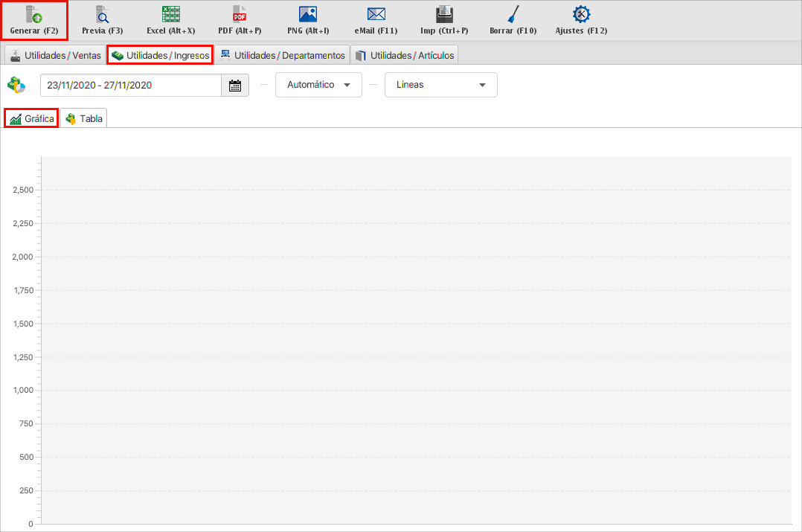The image size is (802, 532).
Task: Click the pie chart icon beside date field
Action: point(16,85)
